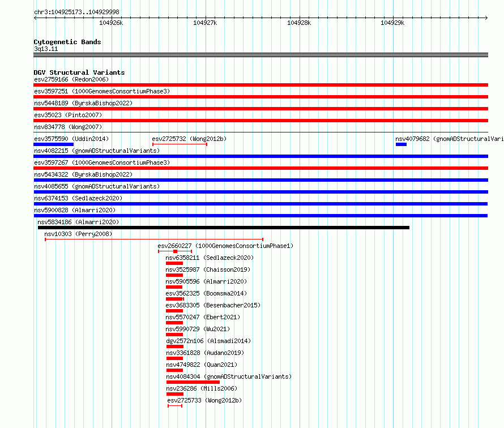This screenshot has width=504, height=428.
Task: Click dgv2572n106 (Alsmadi2014) label
Action: (x=208, y=341)
